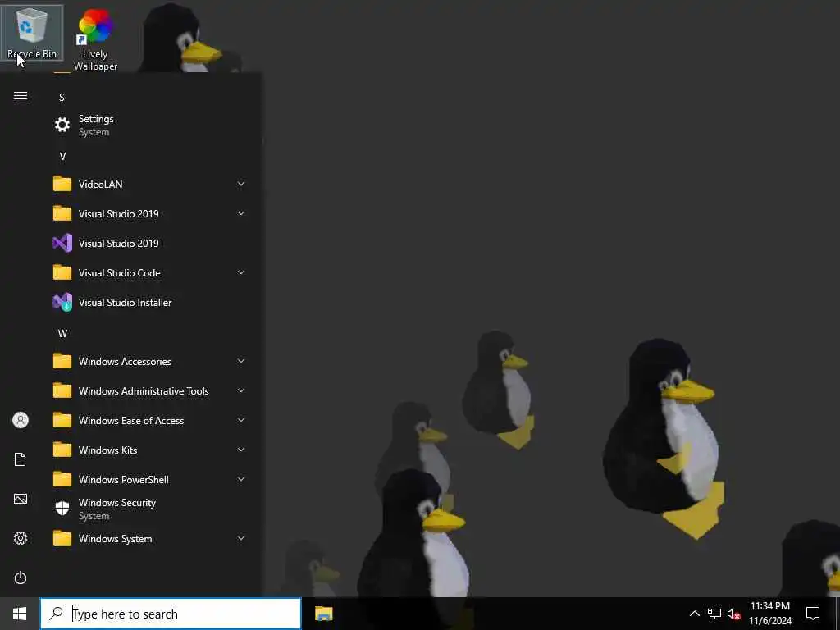Expand Windows Kits chevron

coord(241,450)
